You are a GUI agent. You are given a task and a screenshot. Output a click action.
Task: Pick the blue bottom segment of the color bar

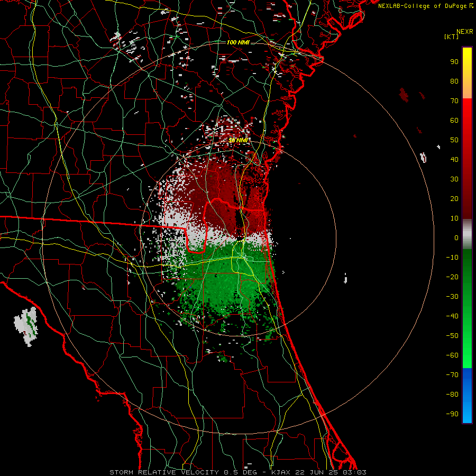coord(467,396)
